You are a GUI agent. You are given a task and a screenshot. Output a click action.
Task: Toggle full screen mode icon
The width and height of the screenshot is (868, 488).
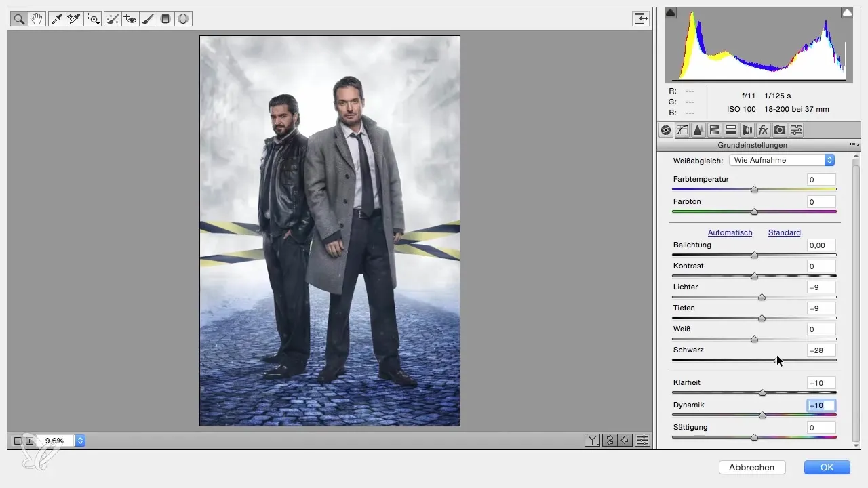(x=641, y=19)
